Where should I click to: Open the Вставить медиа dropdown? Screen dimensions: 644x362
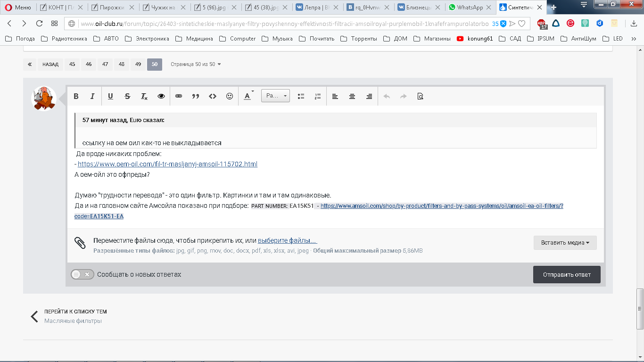(565, 243)
